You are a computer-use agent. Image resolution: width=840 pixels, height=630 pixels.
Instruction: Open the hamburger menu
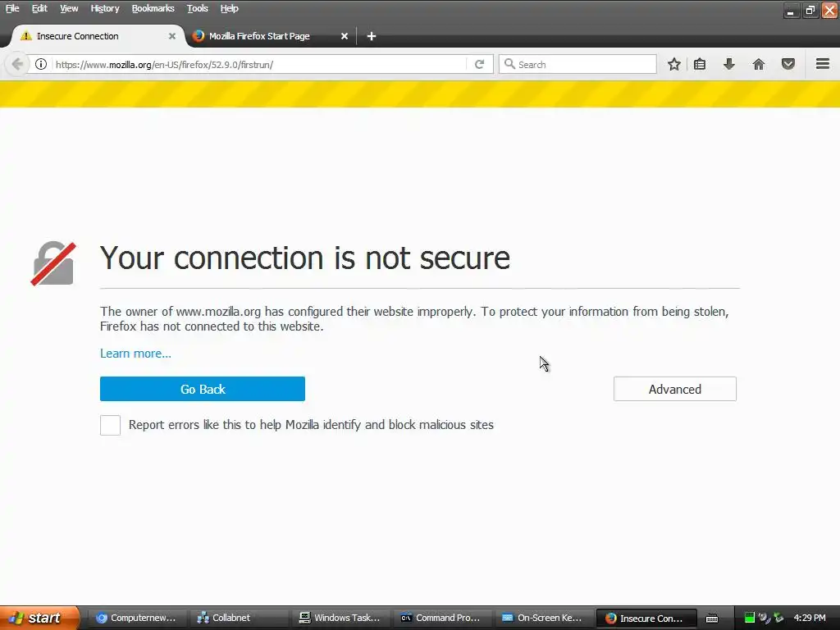823,64
